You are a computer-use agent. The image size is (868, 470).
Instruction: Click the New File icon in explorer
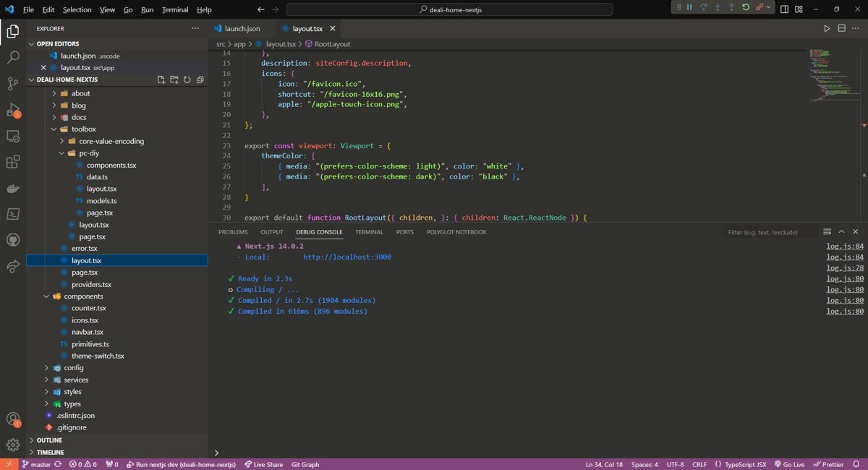pyautogui.click(x=161, y=80)
